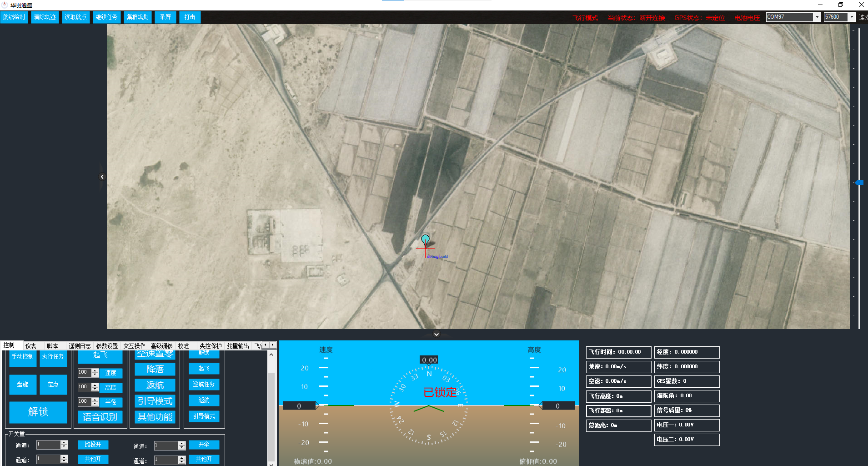Click the GPS星数 readout box
Screen dimensions: 868x466
687,381
